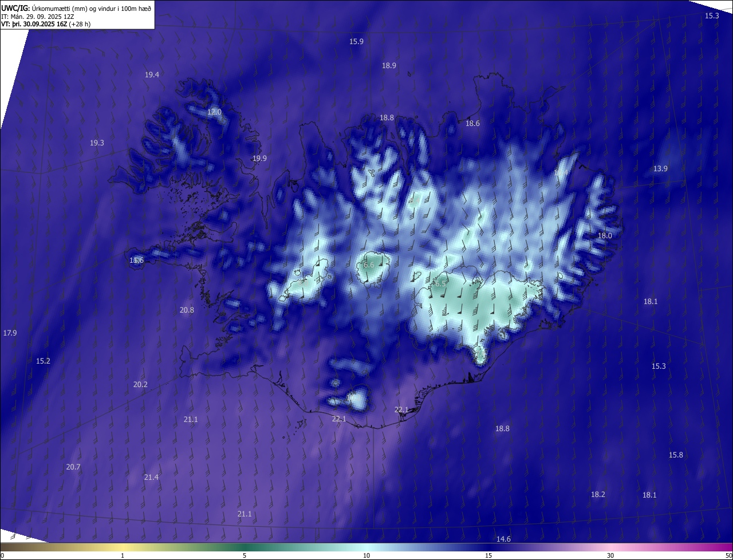Click the 18.9 value label

click(389, 66)
